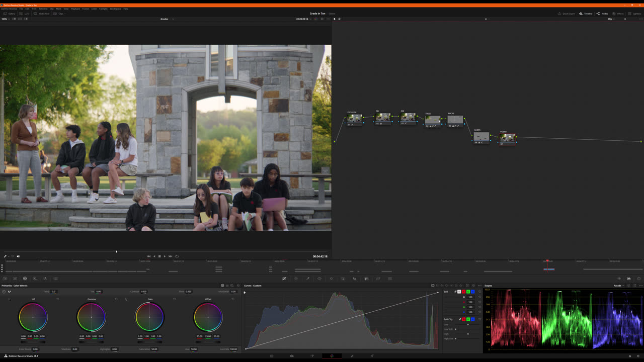Reset the Offset color wheel

(233, 299)
